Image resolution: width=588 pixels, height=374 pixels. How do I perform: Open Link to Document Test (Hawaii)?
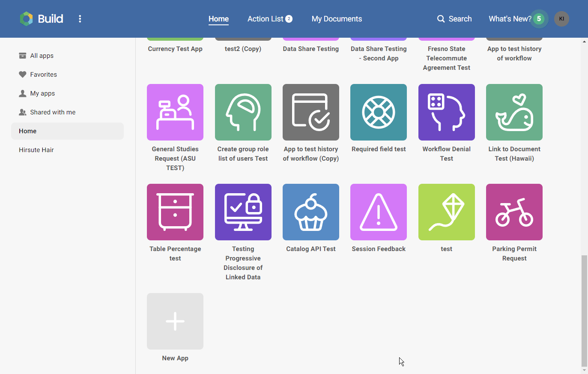[x=514, y=112]
